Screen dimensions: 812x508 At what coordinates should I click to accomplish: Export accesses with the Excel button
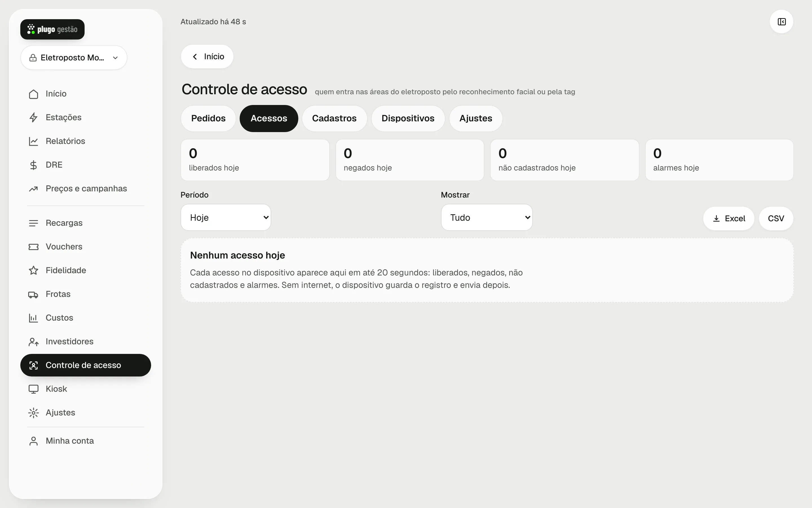[729, 218]
